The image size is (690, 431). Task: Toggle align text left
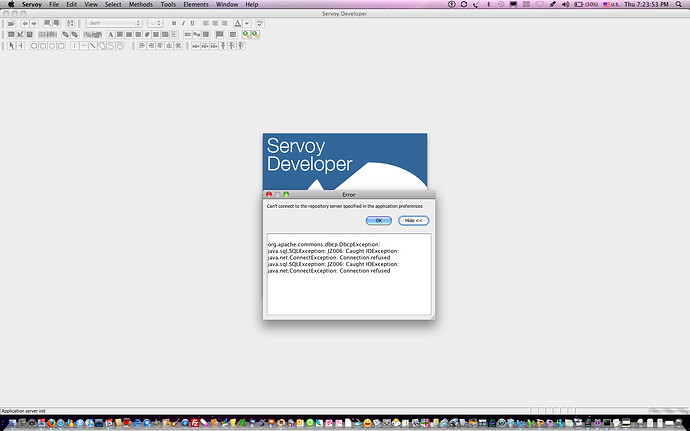pos(206,23)
